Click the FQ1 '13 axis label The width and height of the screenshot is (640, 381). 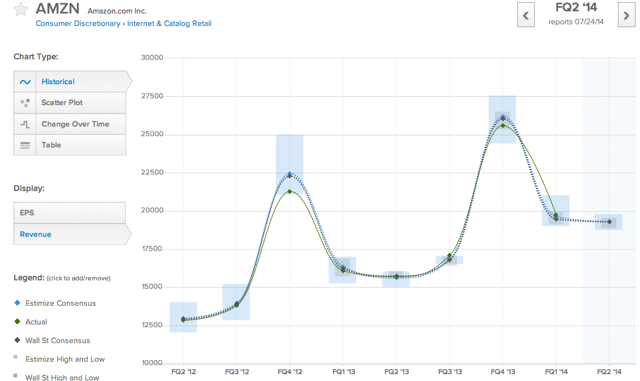coord(344,372)
